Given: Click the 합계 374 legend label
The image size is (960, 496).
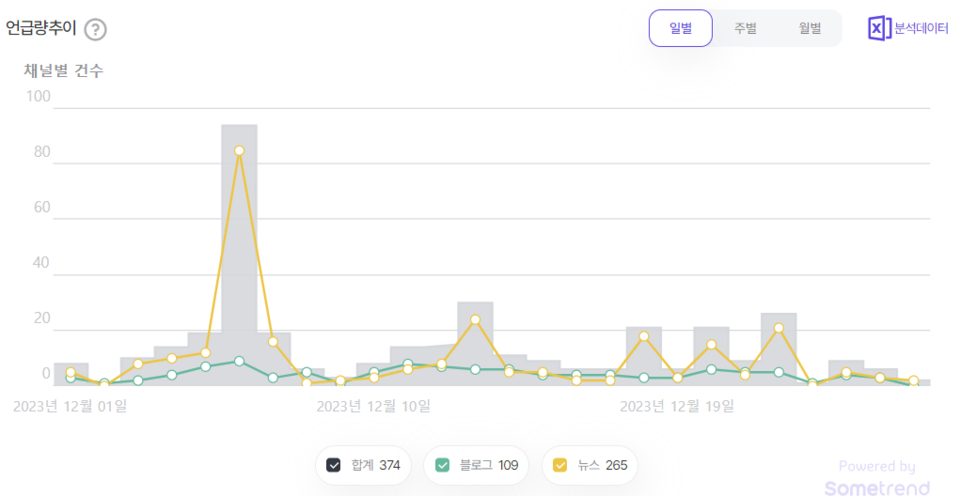Looking at the screenshot, I should click(x=376, y=465).
